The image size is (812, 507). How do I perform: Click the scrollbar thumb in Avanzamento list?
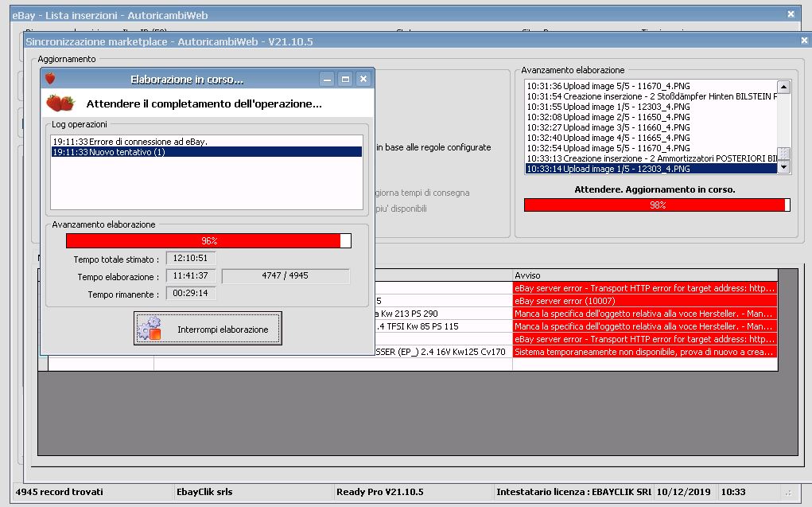[x=784, y=154]
